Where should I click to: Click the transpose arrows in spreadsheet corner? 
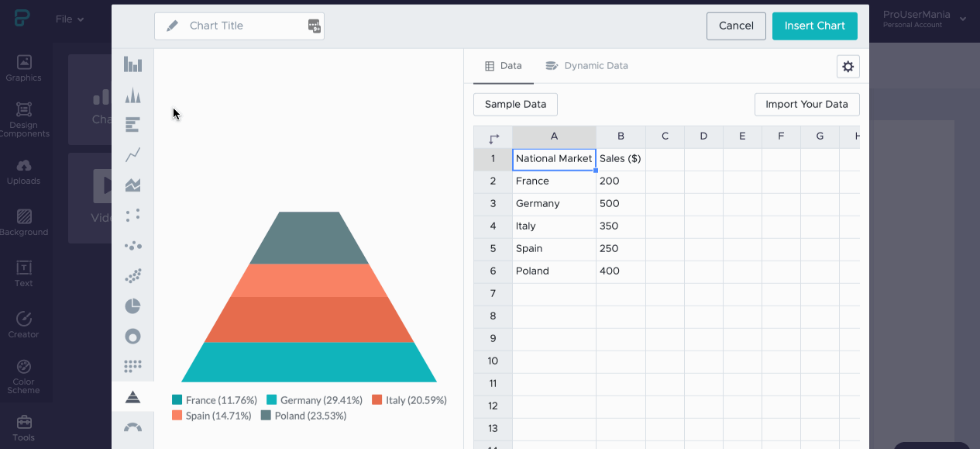[493, 137]
